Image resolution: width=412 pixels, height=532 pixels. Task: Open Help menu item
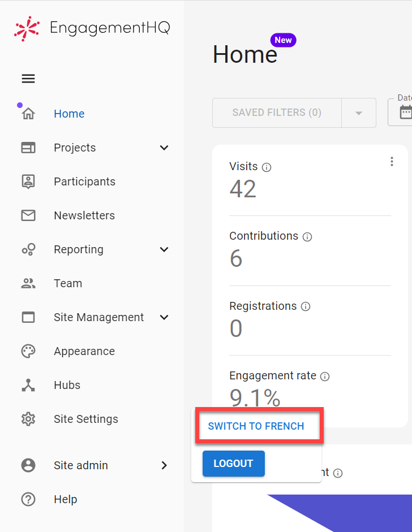click(x=66, y=499)
